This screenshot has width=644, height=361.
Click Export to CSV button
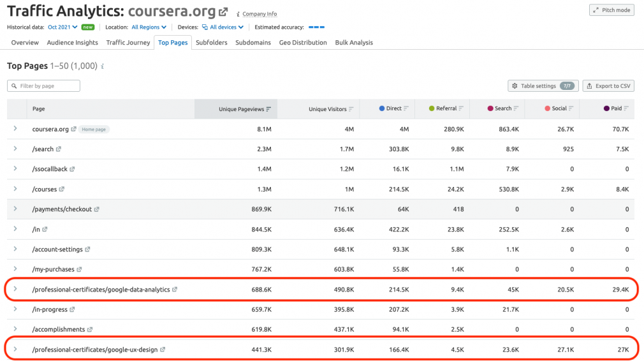coord(608,86)
